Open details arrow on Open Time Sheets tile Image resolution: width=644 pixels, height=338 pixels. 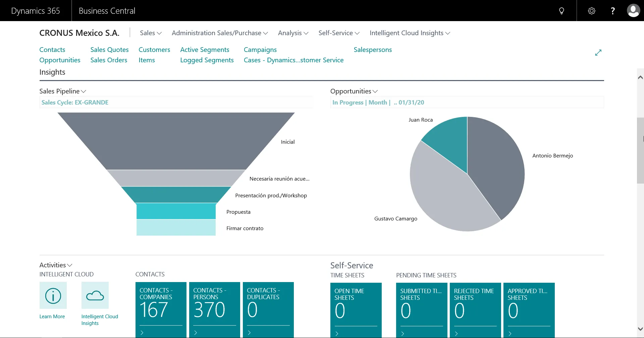tap(336, 333)
